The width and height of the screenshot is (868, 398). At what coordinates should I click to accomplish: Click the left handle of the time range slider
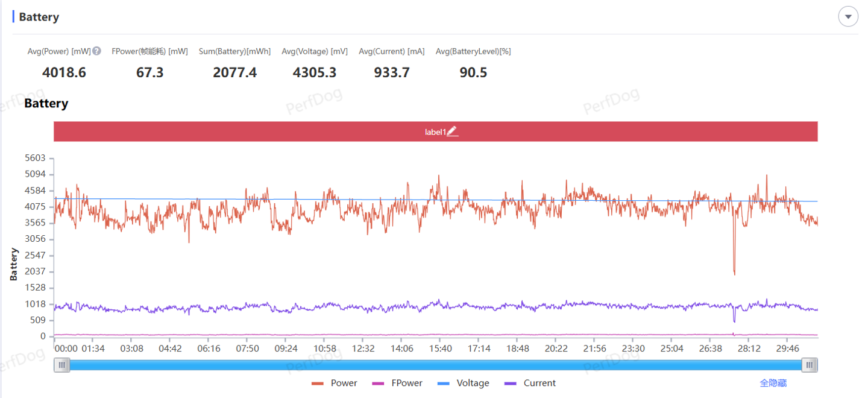[x=61, y=365]
